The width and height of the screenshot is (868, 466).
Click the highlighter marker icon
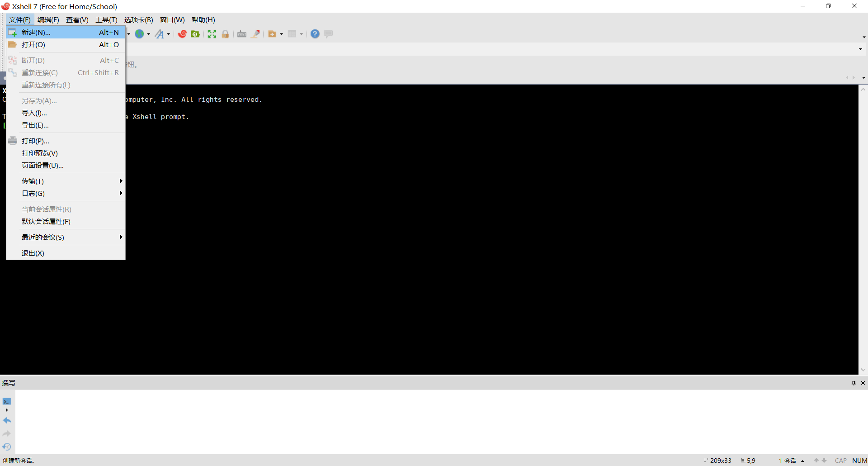tap(255, 34)
